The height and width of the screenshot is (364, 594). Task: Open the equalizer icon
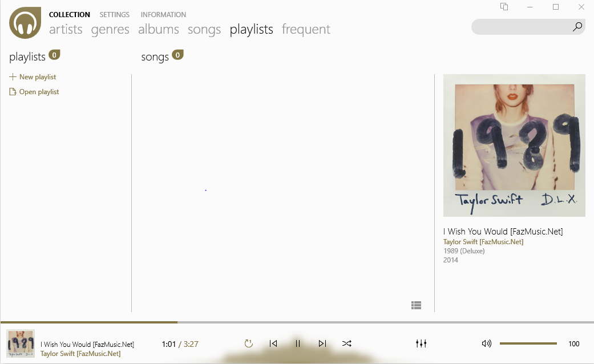click(421, 343)
